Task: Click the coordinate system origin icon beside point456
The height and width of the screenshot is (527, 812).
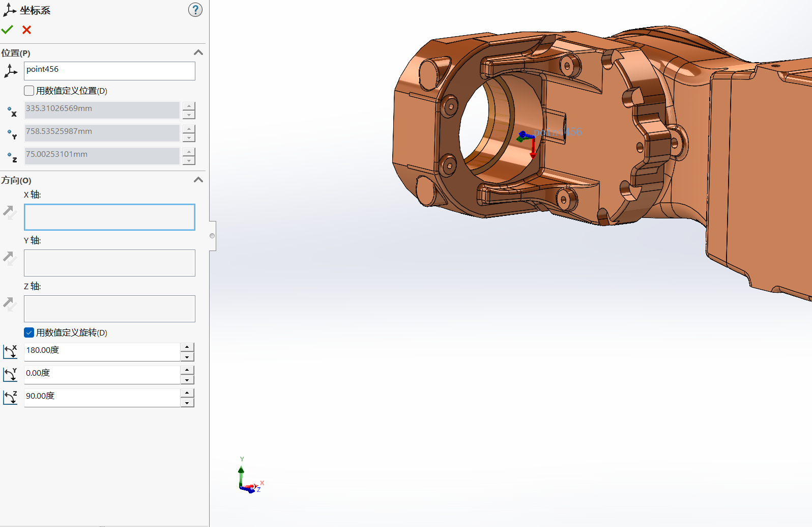Action: 10,71
